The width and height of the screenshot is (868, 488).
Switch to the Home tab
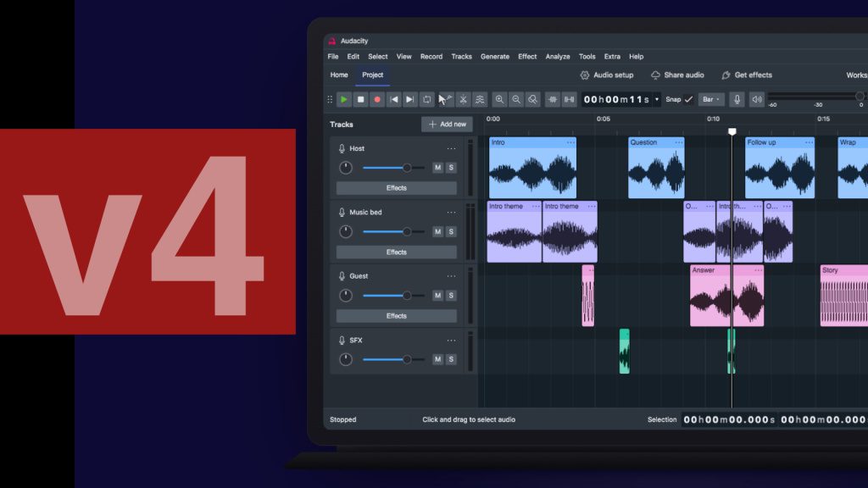click(339, 75)
